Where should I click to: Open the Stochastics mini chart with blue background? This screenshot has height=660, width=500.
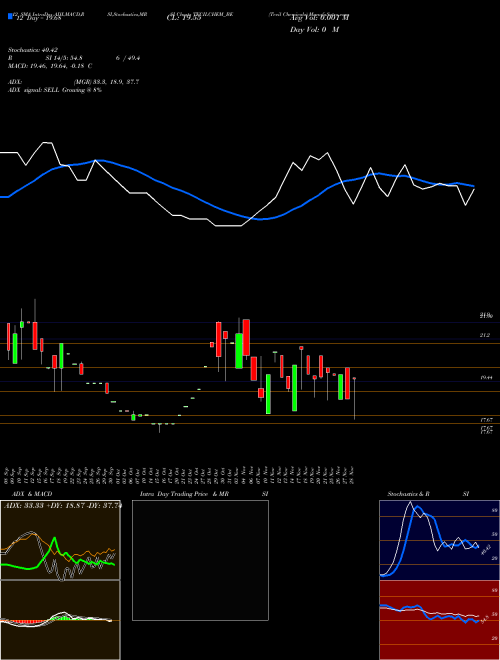pos(439,540)
